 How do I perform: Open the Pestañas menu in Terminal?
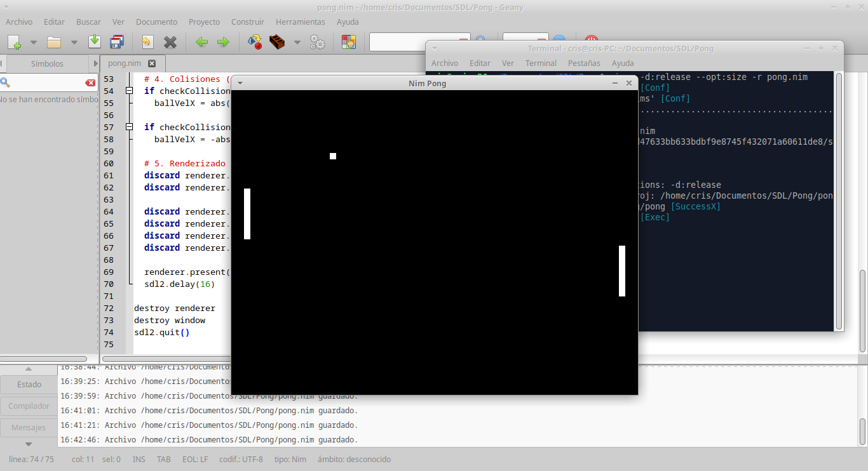coord(584,63)
